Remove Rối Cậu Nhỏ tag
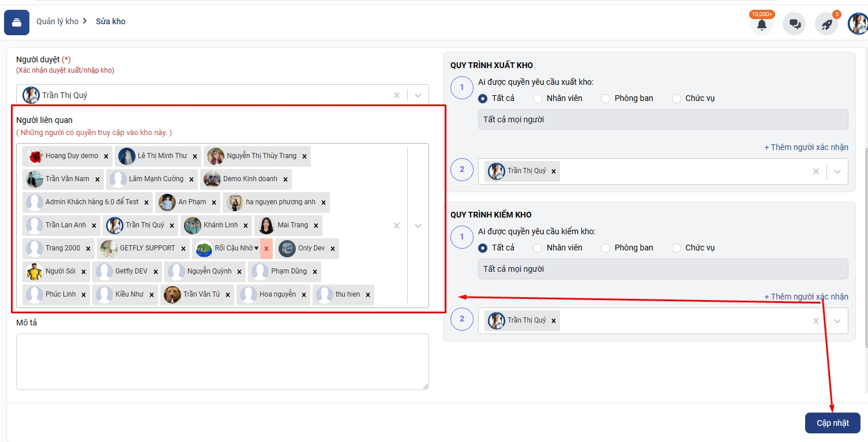Screen dimensions: 868x442 pyautogui.click(x=266, y=249)
